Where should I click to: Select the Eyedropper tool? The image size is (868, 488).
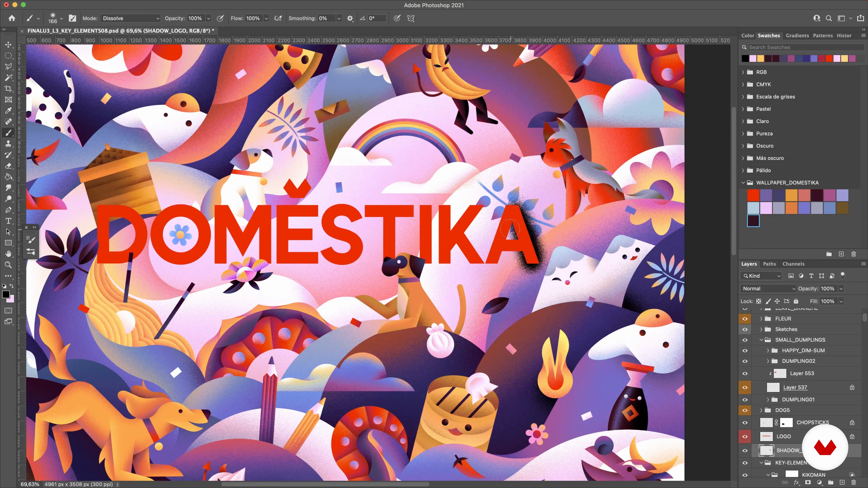tap(8, 110)
